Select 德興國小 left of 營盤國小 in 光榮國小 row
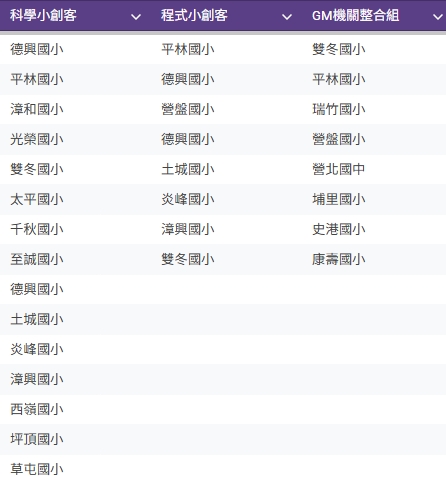446x482 pixels. 188,139
